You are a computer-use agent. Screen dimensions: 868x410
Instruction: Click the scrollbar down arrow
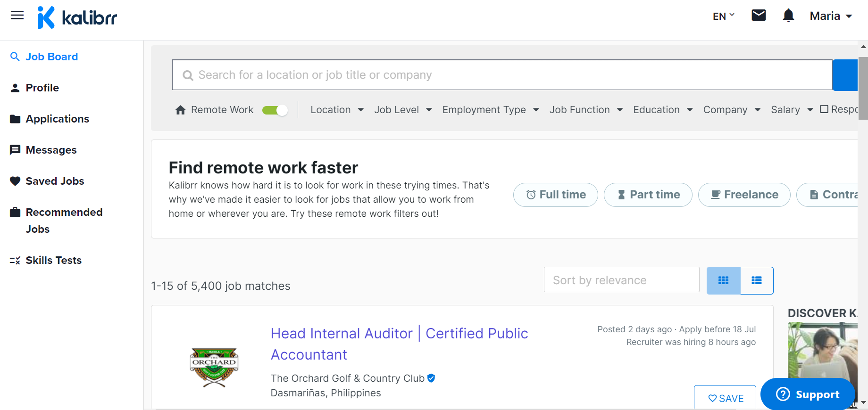click(x=863, y=403)
